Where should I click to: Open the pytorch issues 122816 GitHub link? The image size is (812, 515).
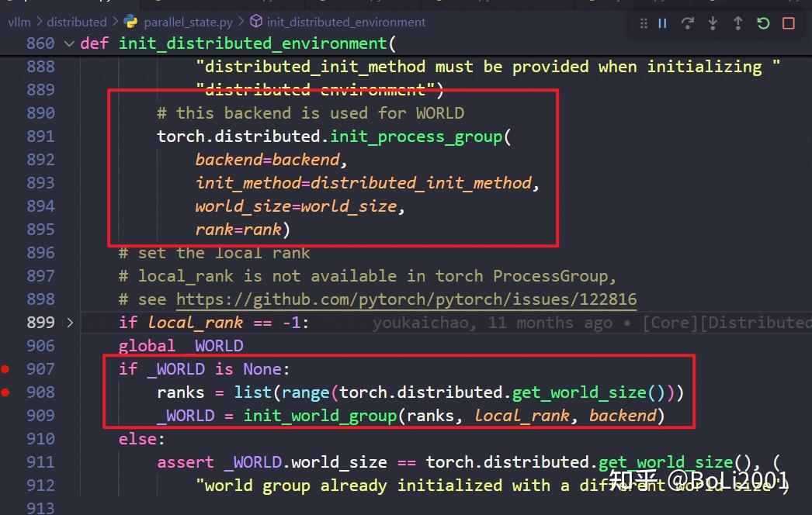coord(407,299)
